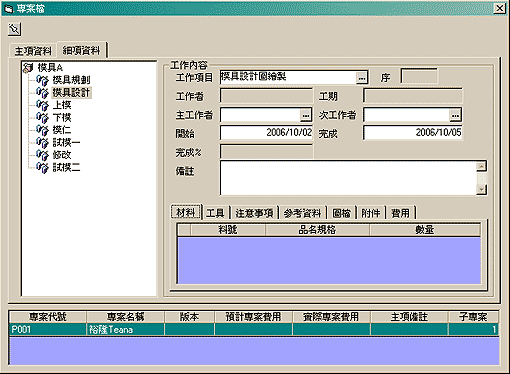Open 主工作者 lookup ellipsis button
This screenshot has height=374, width=510.
click(306, 115)
